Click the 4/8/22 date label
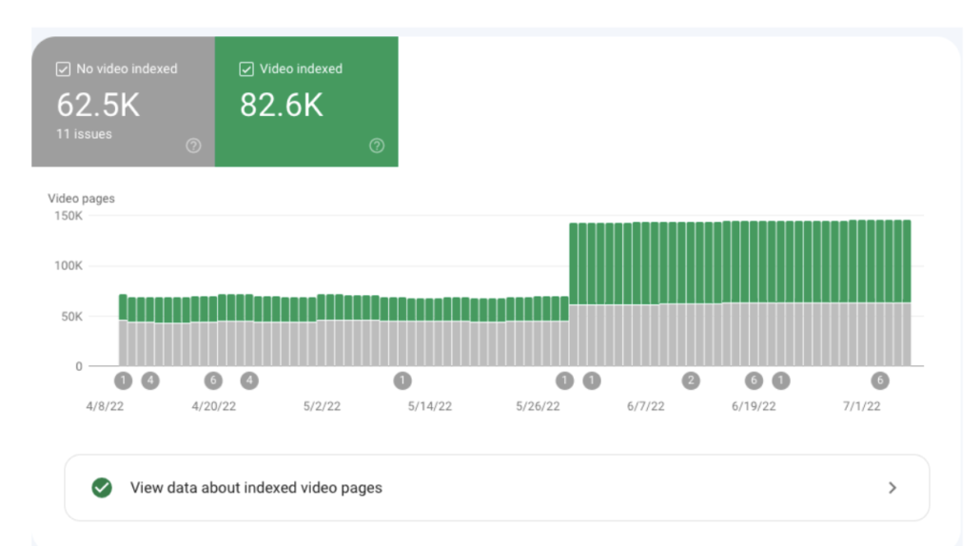Image resolution: width=980 pixels, height=546 pixels. pyautogui.click(x=105, y=406)
